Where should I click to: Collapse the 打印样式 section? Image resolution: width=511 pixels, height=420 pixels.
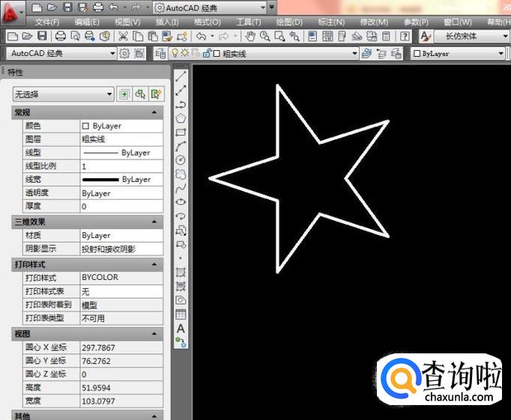pyautogui.click(x=154, y=264)
